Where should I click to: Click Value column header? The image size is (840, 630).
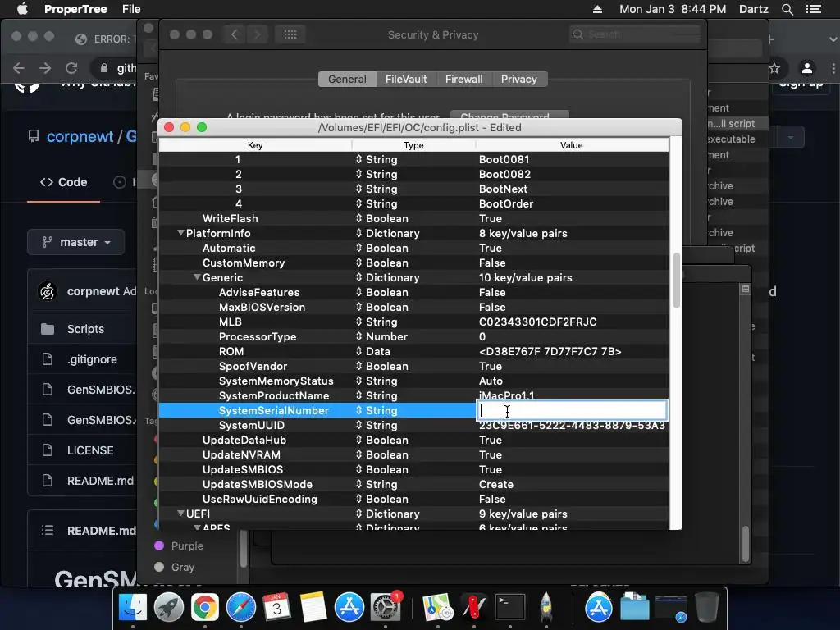click(x=572, y=145)
